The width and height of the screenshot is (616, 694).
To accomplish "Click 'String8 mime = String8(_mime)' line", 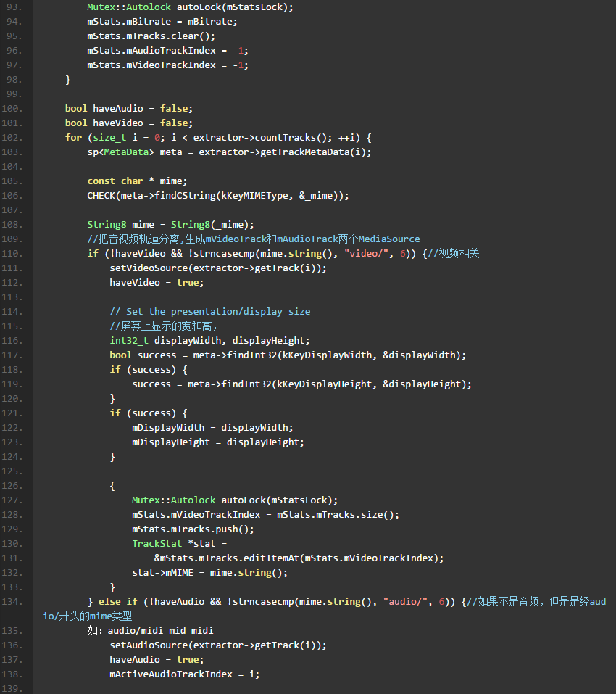I will coord(170,225).
